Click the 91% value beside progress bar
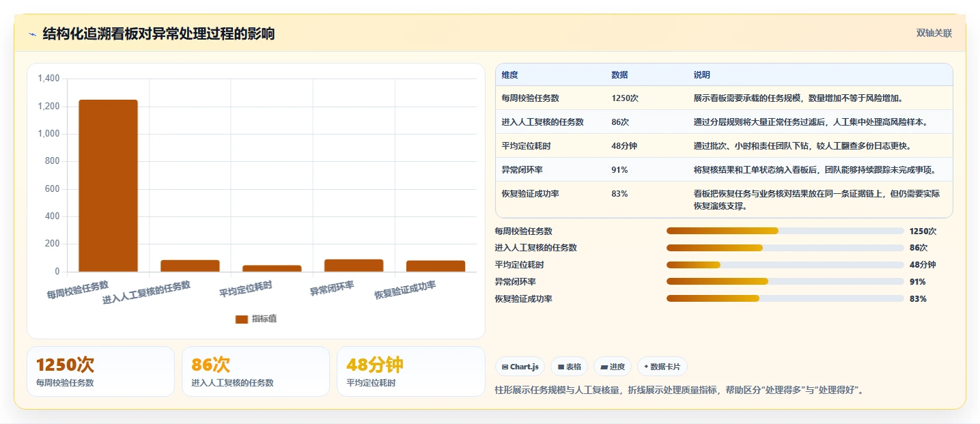Screen dimensions: 980x424 point(917,281)
